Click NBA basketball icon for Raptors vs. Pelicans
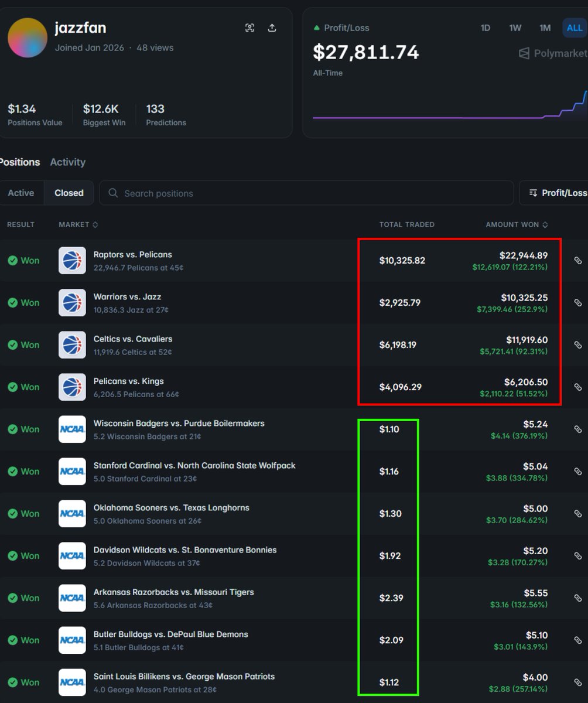The width and height of the screenshot is (588, 703). [72, 261]
